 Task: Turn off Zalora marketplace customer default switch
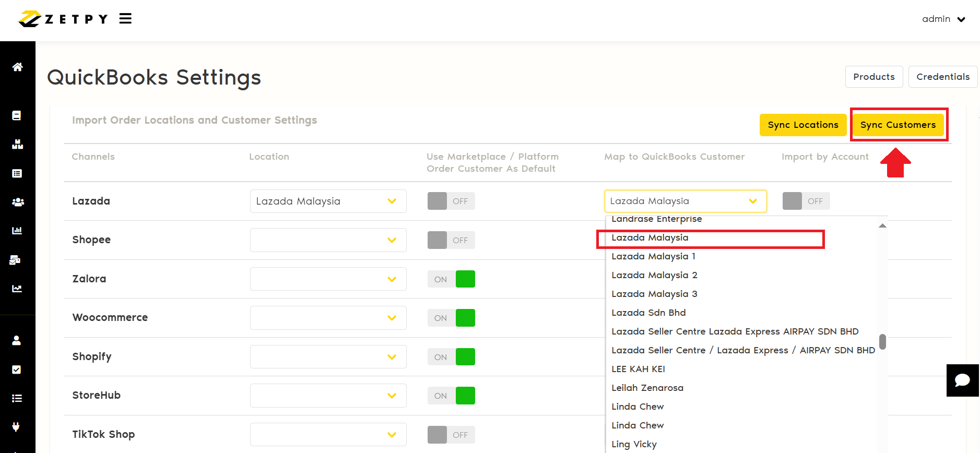[x=451, y=279]
